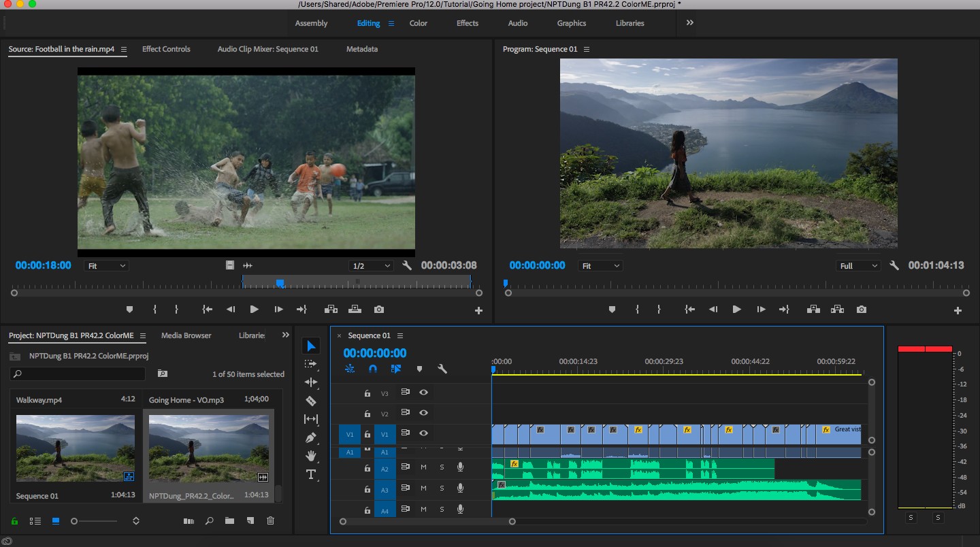Viewport: 980px width, 547px height.
Task: Open Source playback resolution 1/2 dropdown
Action: (372, 265)
